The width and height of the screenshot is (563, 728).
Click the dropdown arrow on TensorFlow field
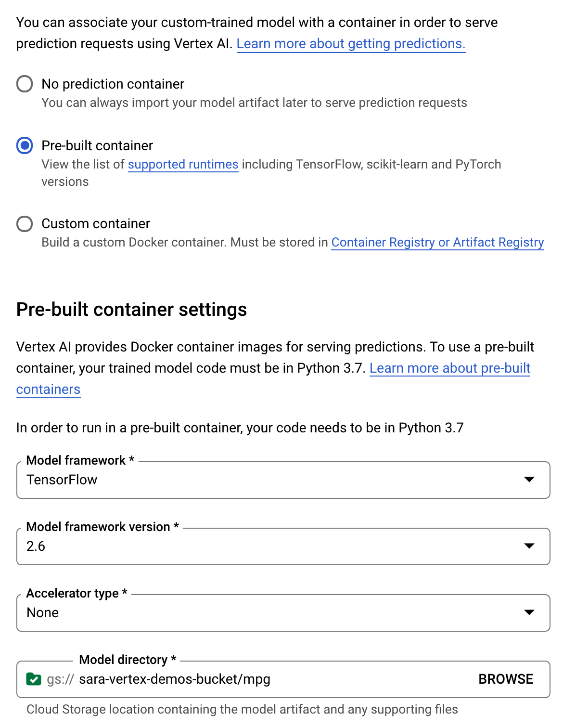pyautogui.click(x=528, y=480)
